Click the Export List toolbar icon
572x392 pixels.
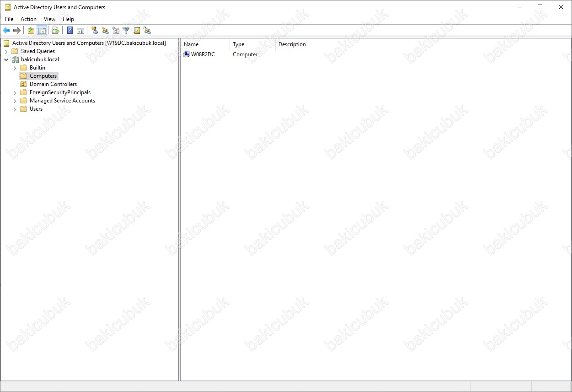pyautogui.click(x=56, y=31)
